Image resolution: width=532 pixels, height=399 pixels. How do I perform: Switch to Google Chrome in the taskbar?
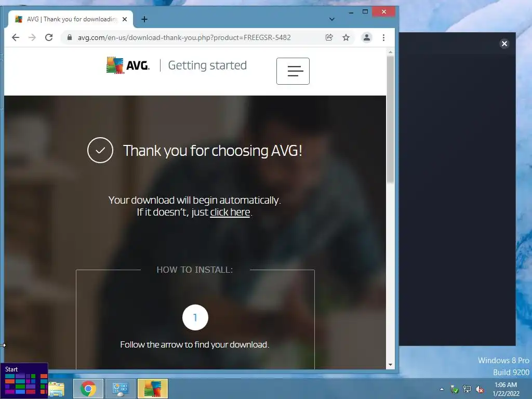pos(88,389)
